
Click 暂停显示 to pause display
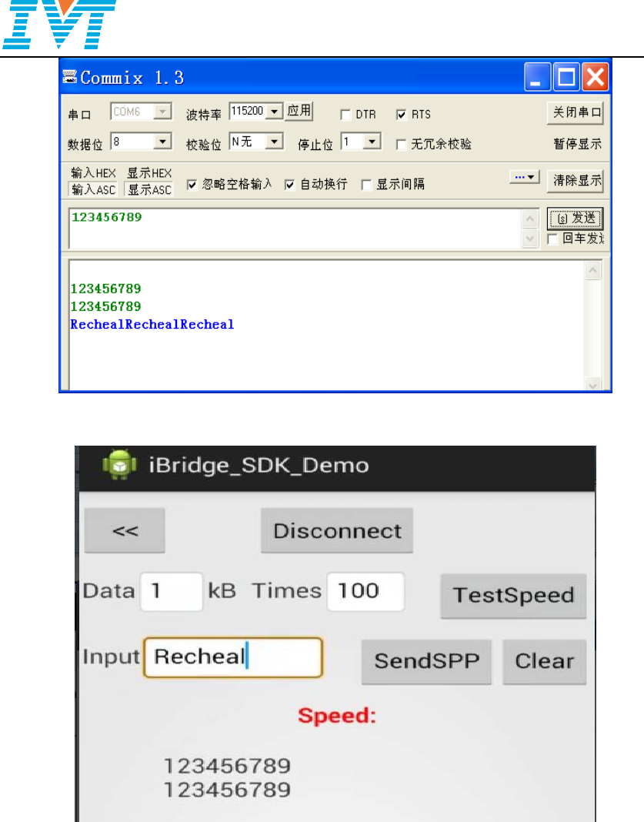tap(577, 144)
